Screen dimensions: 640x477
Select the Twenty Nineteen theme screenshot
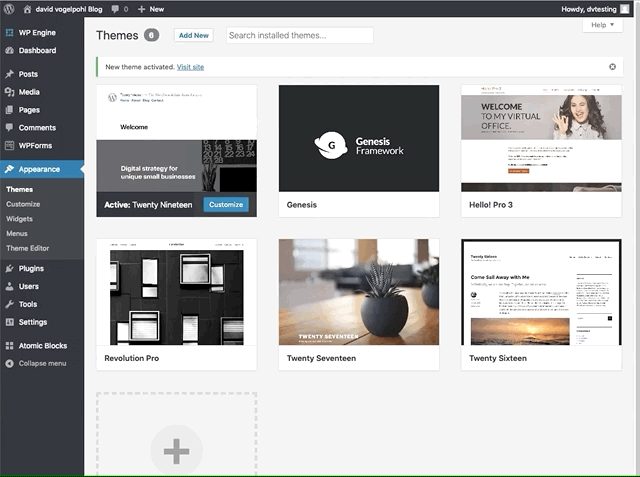[x=176, y=138]
